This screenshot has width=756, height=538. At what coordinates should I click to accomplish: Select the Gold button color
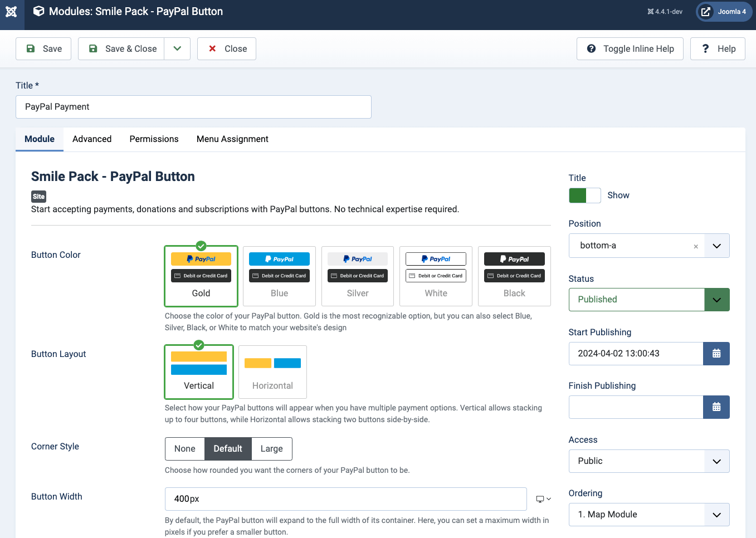(201, 276)
